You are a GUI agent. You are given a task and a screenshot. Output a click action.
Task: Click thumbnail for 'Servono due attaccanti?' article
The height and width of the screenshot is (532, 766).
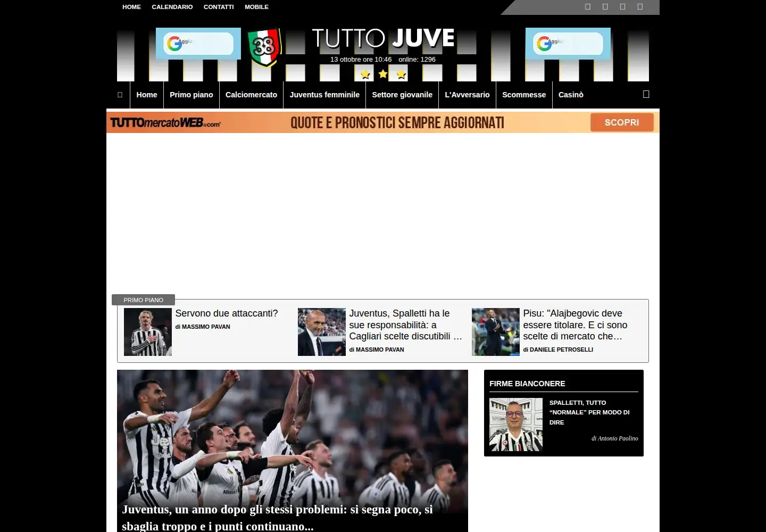click(148, 332)
